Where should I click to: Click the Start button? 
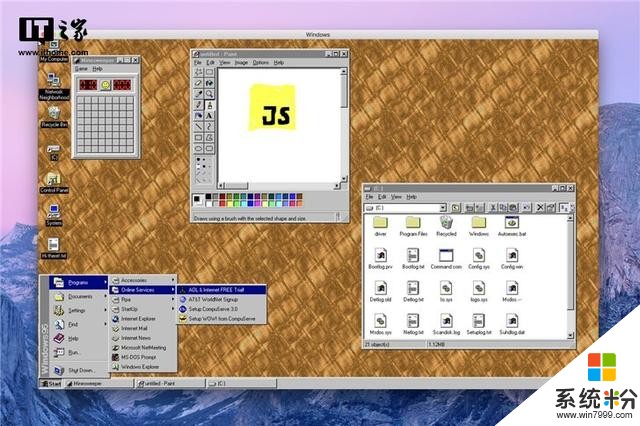pyautogui.click(x=51, y=384)
